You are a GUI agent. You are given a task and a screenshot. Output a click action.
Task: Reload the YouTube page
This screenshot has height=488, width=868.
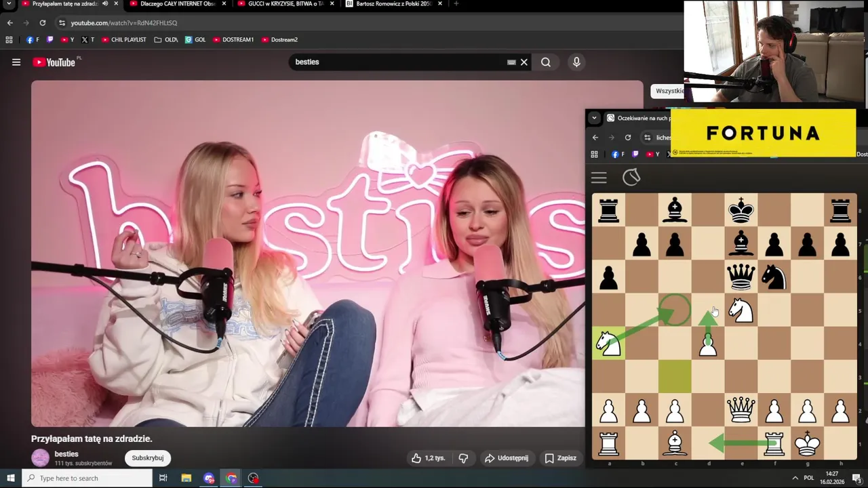[42, 23]
